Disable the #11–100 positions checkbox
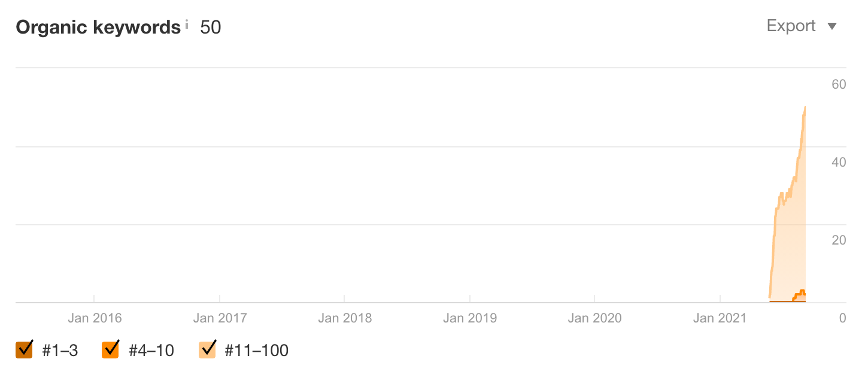The width and height of the screenshot is (868, 374). pos(207,349)
